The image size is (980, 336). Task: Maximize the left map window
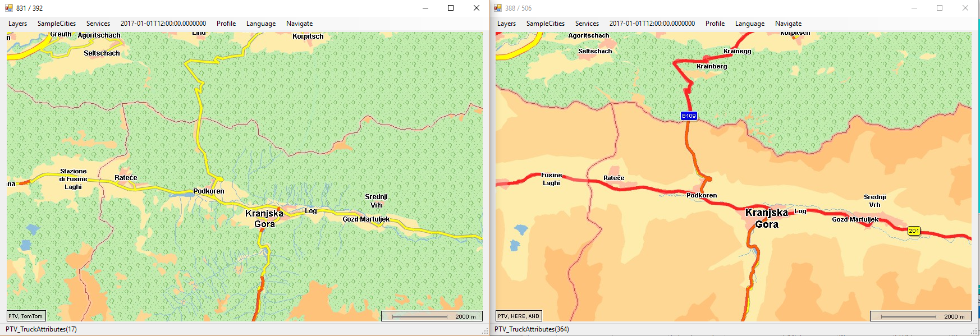coord(450,8)
